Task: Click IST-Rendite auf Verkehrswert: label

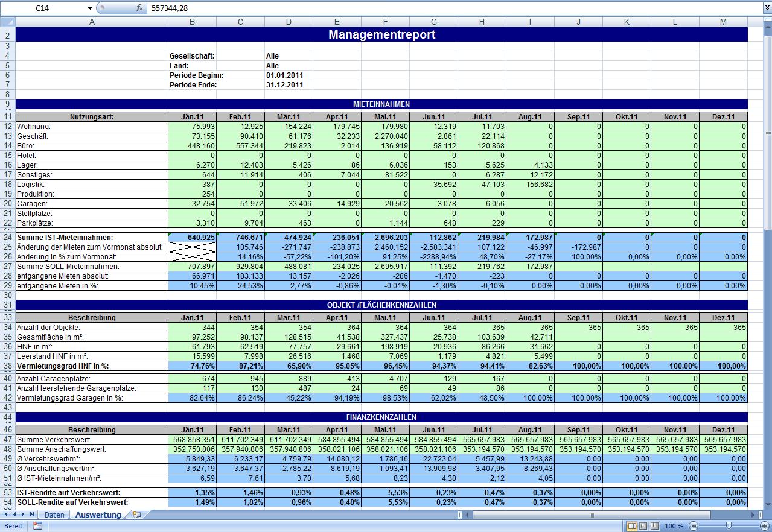Action: [92, 493]
